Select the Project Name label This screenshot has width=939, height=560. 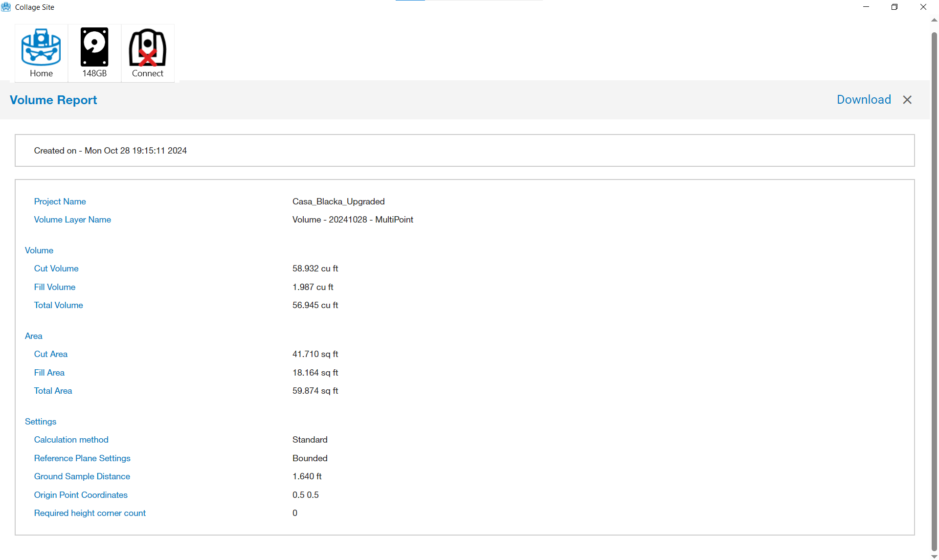[60, 202]
